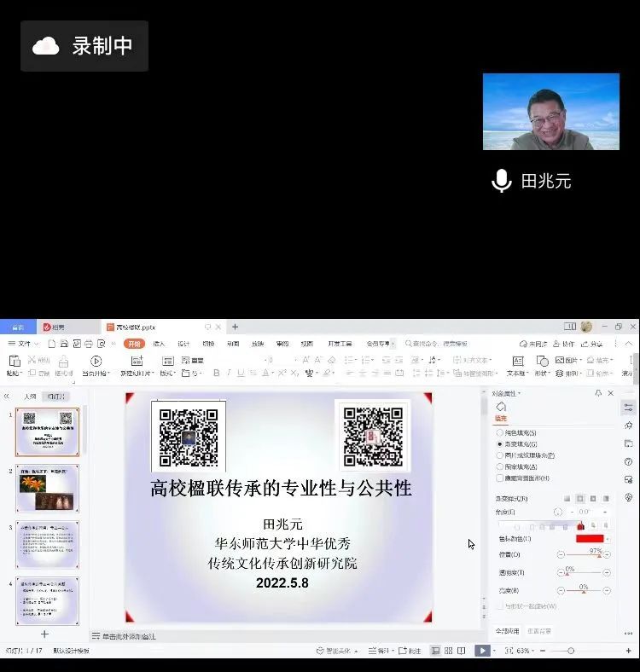Image resolution: width=640 pixels, height=672 pixels.
Task: Close the Object Properties (对象属性) panel
Action: click(x=611, y=393)
